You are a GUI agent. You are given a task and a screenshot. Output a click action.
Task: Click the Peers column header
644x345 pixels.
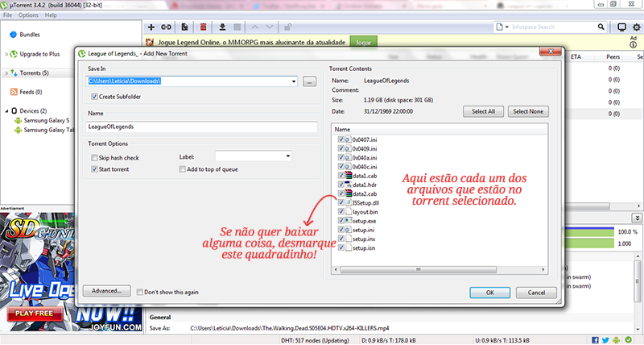pyautogui.click(x=613, y=56)
